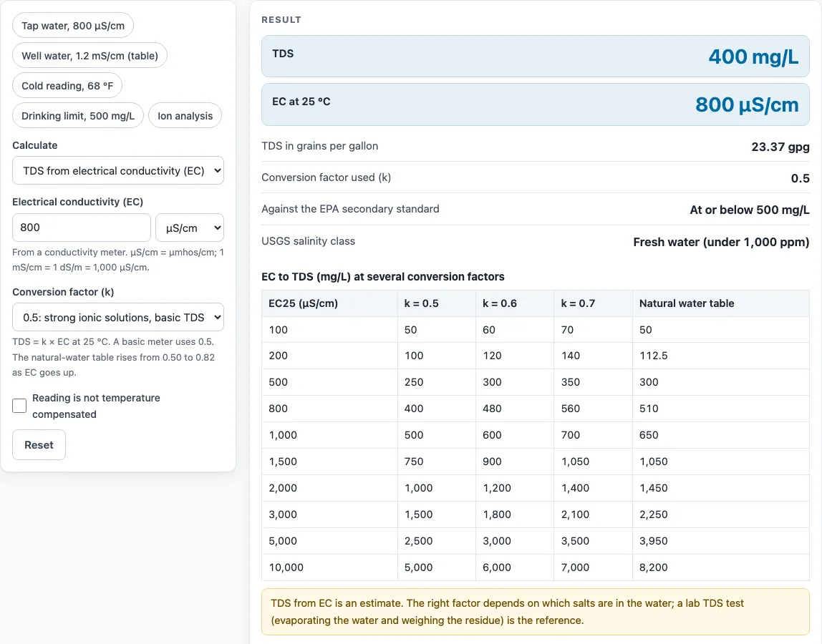This screenshot has width=822, height=644.
Task: Focus the Electrical conductivity input field
Action: coord(81,228)
